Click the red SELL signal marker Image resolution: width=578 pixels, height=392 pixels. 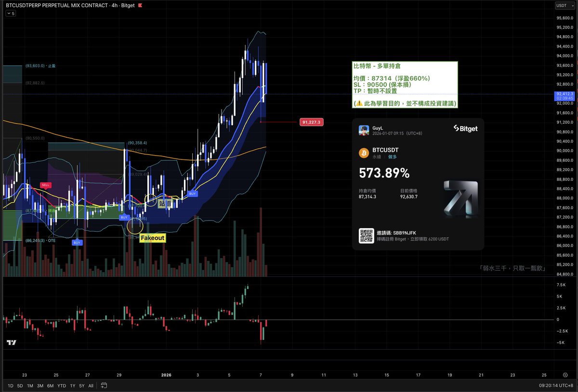pos(46,185)
